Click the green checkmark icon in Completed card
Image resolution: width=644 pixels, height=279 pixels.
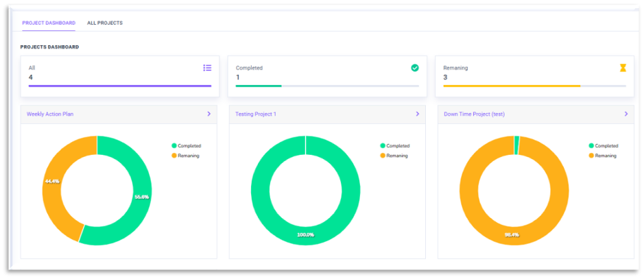tap(414, 68)
